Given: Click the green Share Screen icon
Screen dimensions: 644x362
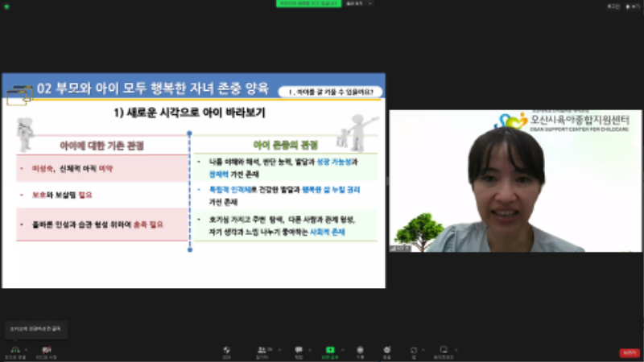Looking at the screenshot, I should (328, 351).
